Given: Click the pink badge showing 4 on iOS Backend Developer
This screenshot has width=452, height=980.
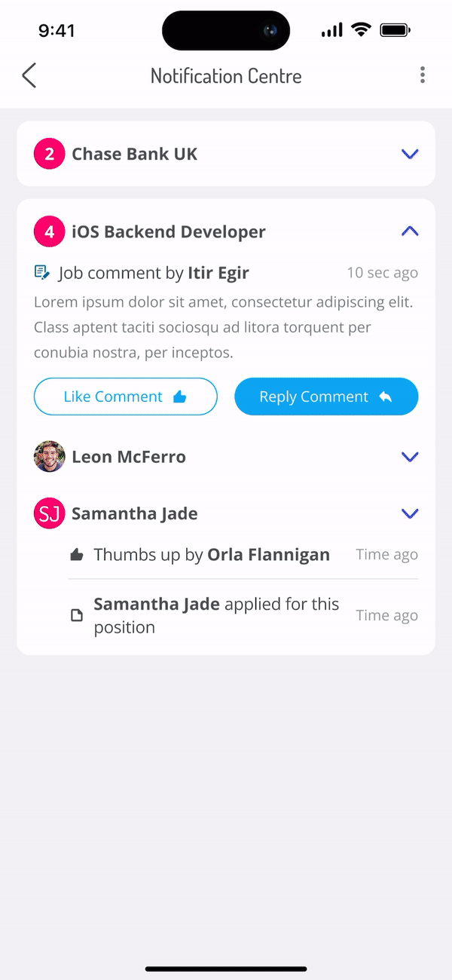Looking at the screenshot, I should pos(49,231).
